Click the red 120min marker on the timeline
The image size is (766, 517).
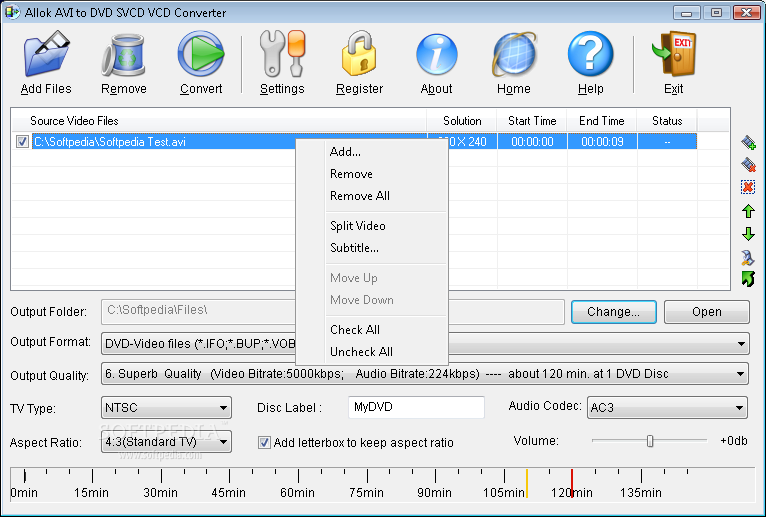coord(572,483)
